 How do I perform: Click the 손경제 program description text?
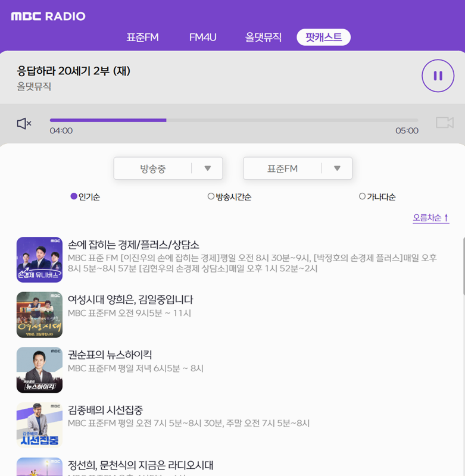coord(252,263)
